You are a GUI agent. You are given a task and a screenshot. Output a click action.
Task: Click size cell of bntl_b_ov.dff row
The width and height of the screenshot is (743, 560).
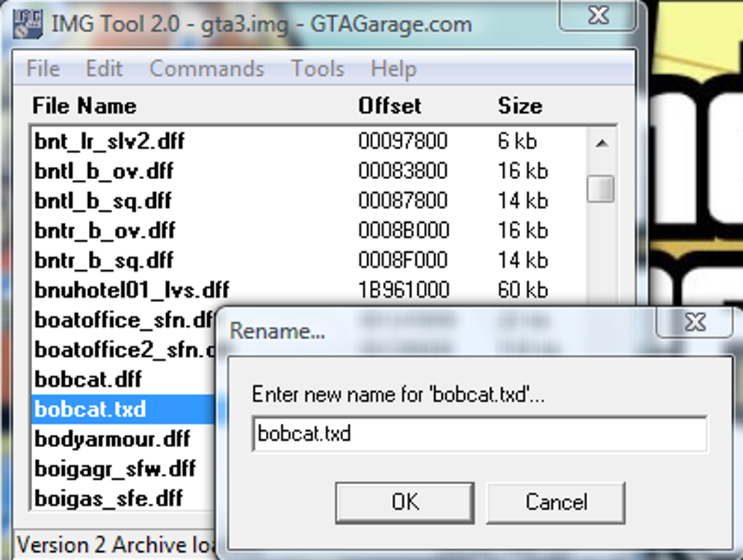pyautogui.click(x=523, y=171)
